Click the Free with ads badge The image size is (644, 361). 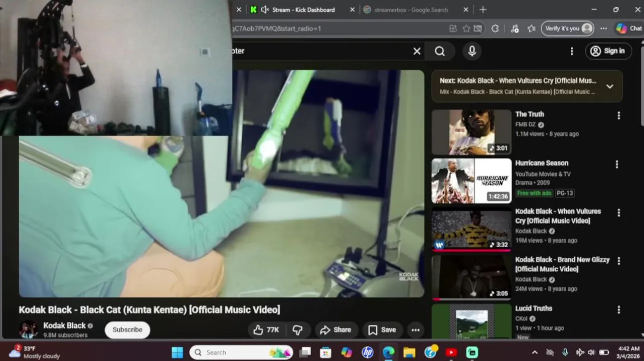[x=534, y=193]
